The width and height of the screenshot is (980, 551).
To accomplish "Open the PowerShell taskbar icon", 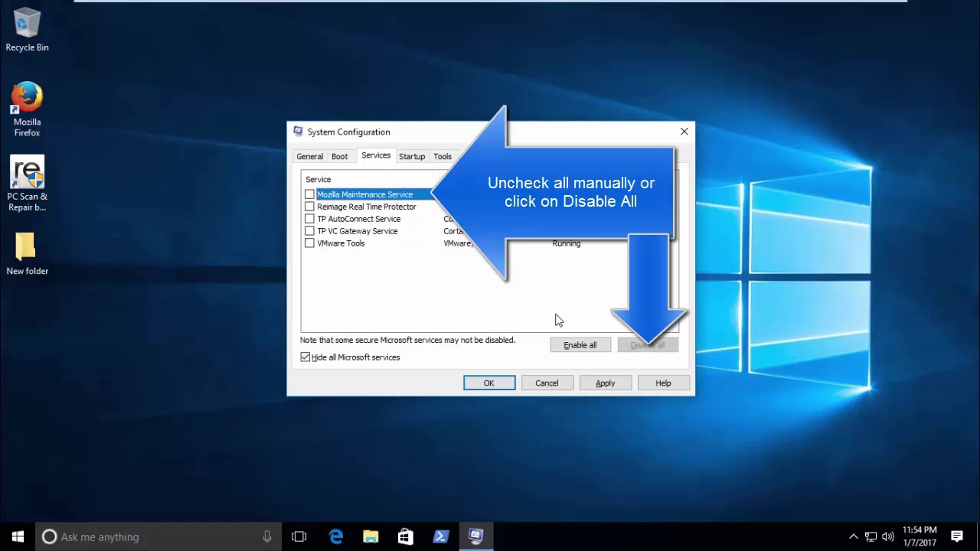I will click(441, 536).
